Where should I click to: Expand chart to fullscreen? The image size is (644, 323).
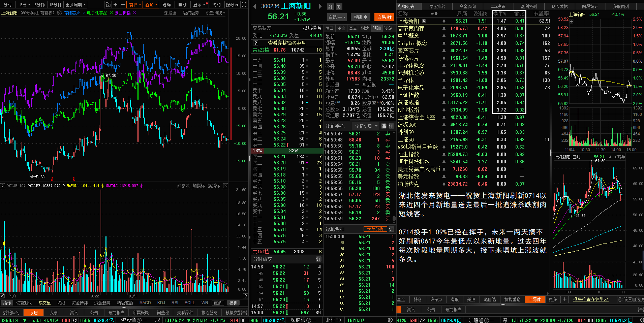[x=244, y=5]
